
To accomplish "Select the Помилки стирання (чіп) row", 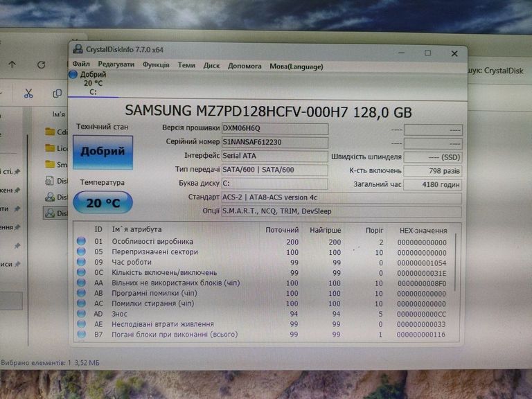I will click(263, 303).
